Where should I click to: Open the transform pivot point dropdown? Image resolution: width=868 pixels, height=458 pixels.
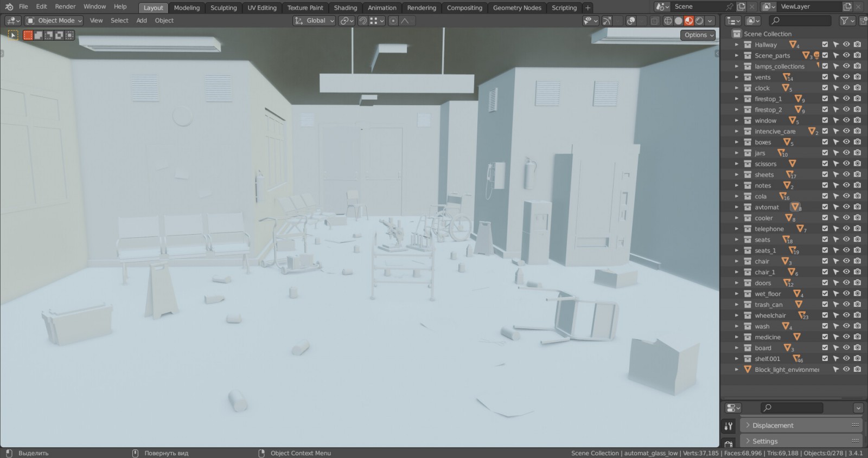click(x=347, y=21)
